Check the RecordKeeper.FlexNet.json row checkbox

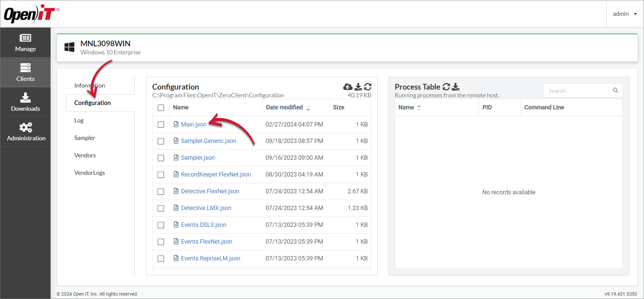pyautogui.click(x=161, y=175)
